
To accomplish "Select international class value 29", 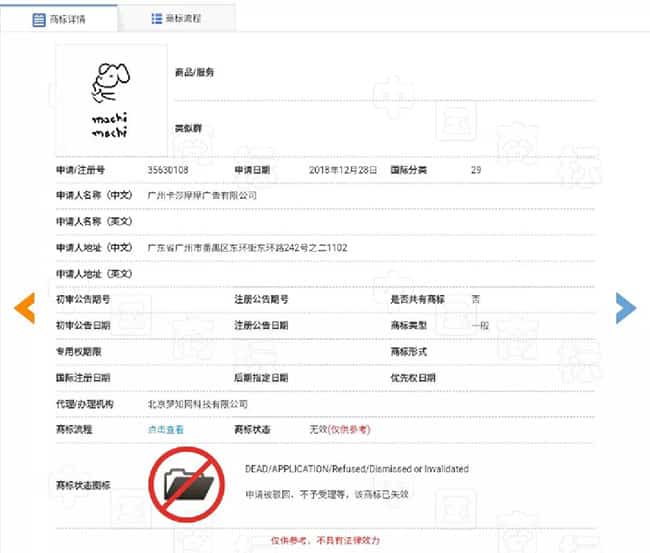I will click(476, 170).
